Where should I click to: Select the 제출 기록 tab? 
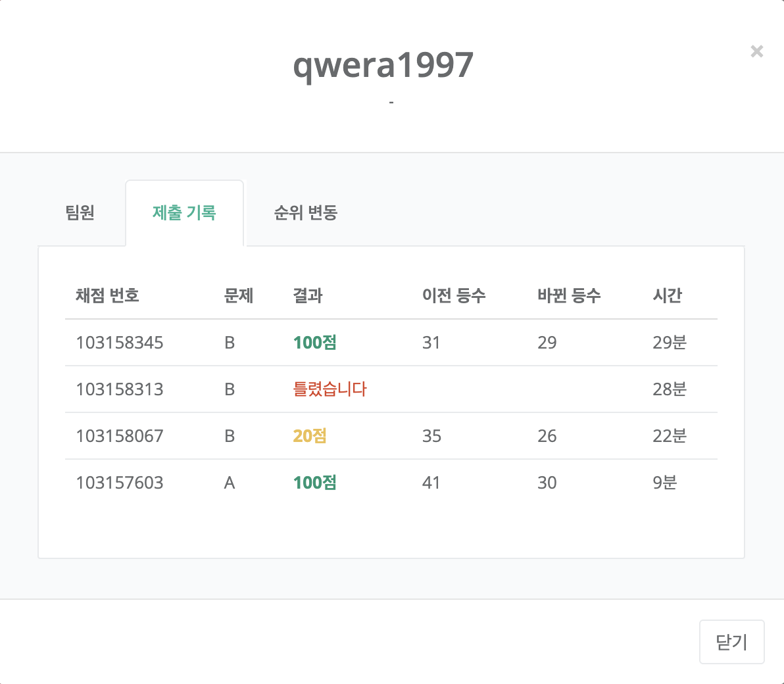184,212
